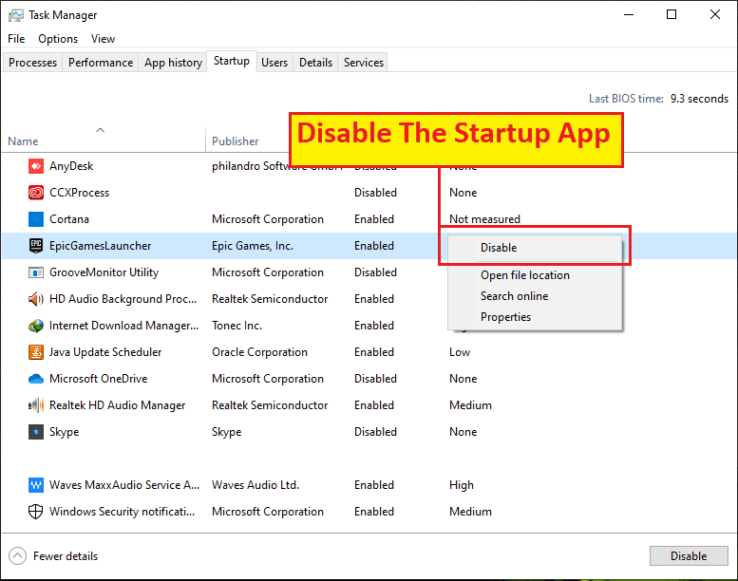Screen dimensions: 738x581
Task: Switch to the Services tab
Action: [363, 63]
